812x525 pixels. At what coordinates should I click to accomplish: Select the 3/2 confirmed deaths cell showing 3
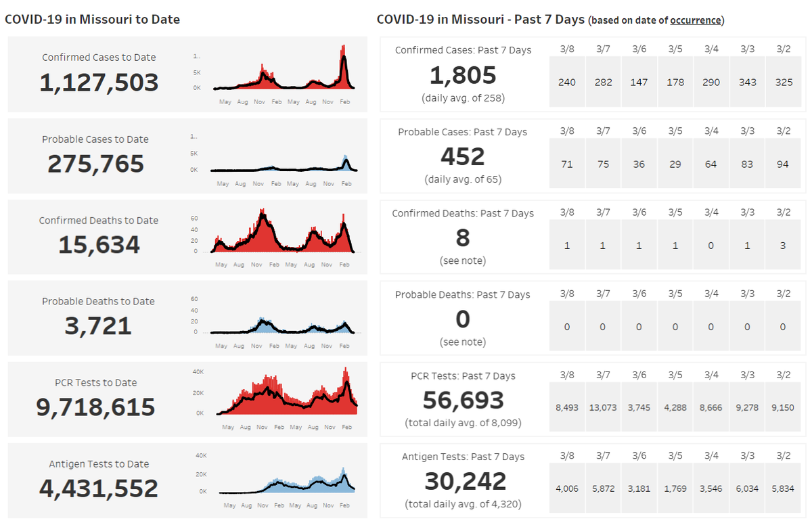pyautogui.click(x=783, y=246)
